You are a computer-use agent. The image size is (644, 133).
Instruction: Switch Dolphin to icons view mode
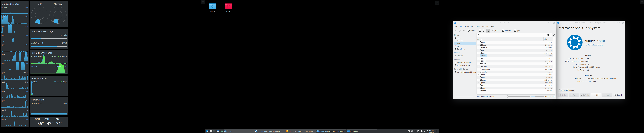(x=479, y=31)
